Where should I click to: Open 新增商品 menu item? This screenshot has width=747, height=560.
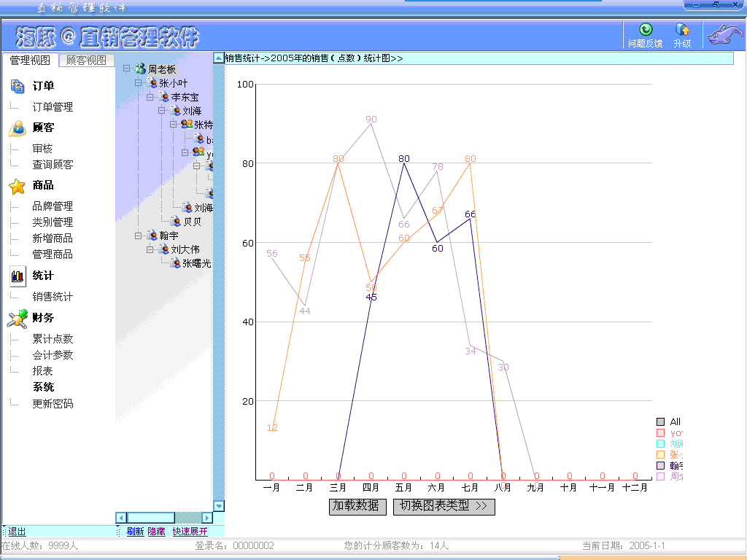(x=53, y=238)
